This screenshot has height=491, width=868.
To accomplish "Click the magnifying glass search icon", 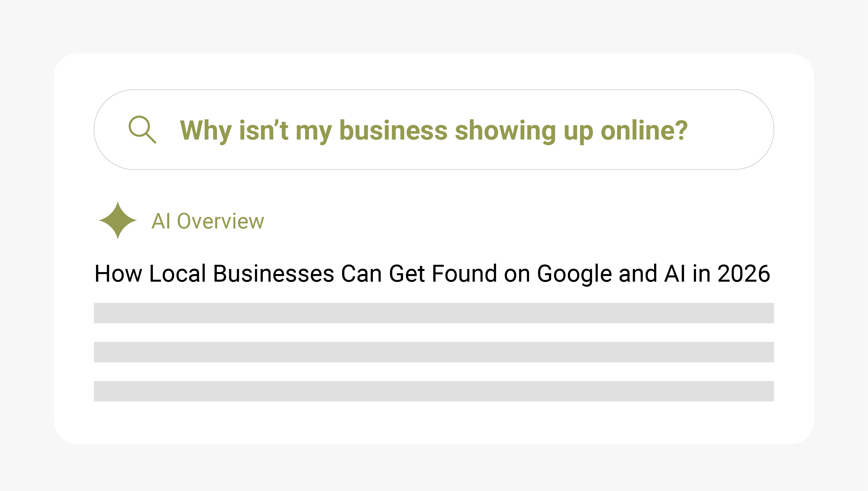I will (x=142, y=129).
